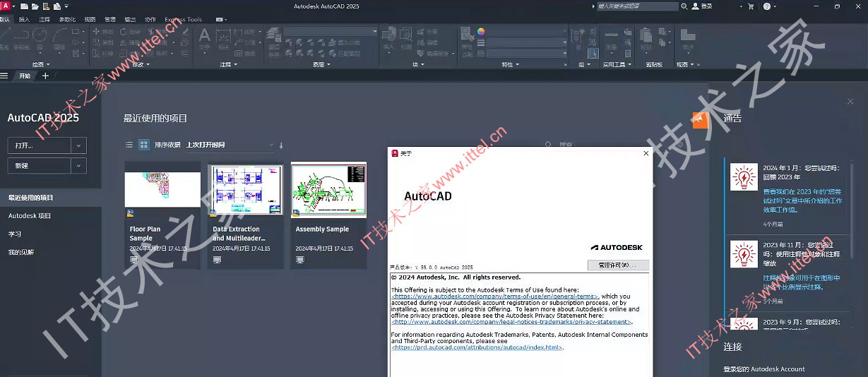
Task: Open the Insert ribbon tab
Action: [x=24, y=19]
